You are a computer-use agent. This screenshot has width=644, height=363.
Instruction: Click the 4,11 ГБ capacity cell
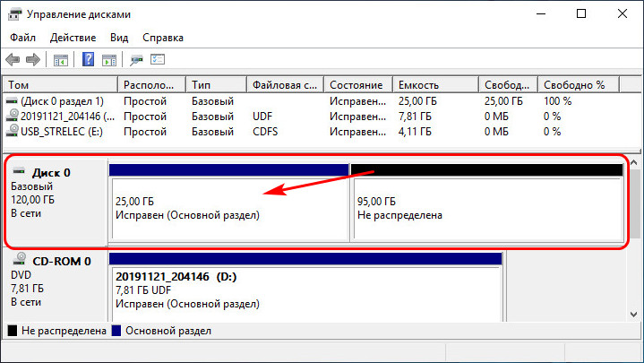(x=415, y=132)
